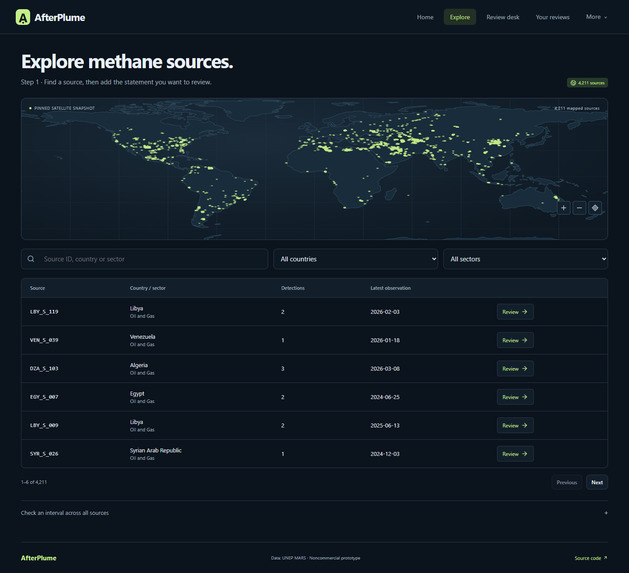629x573 pixels.
Task: Select source ID LBY_S_119
Action: click(44, 312)
